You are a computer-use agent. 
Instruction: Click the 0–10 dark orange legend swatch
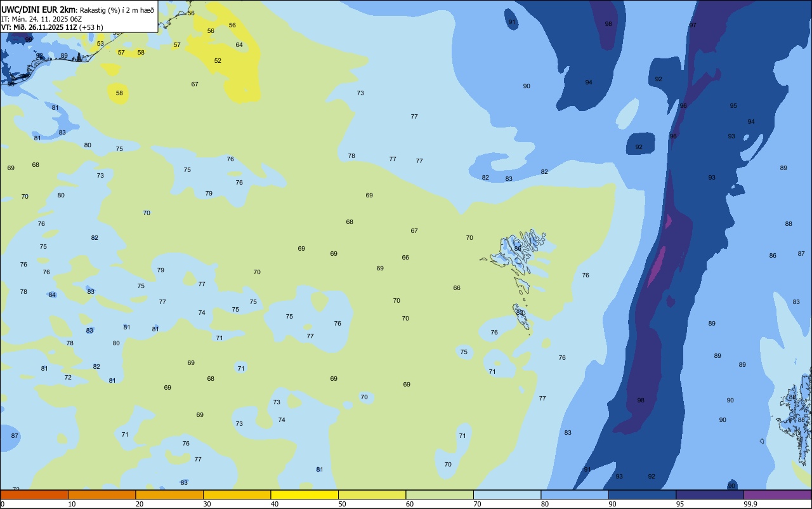[34, 494]
